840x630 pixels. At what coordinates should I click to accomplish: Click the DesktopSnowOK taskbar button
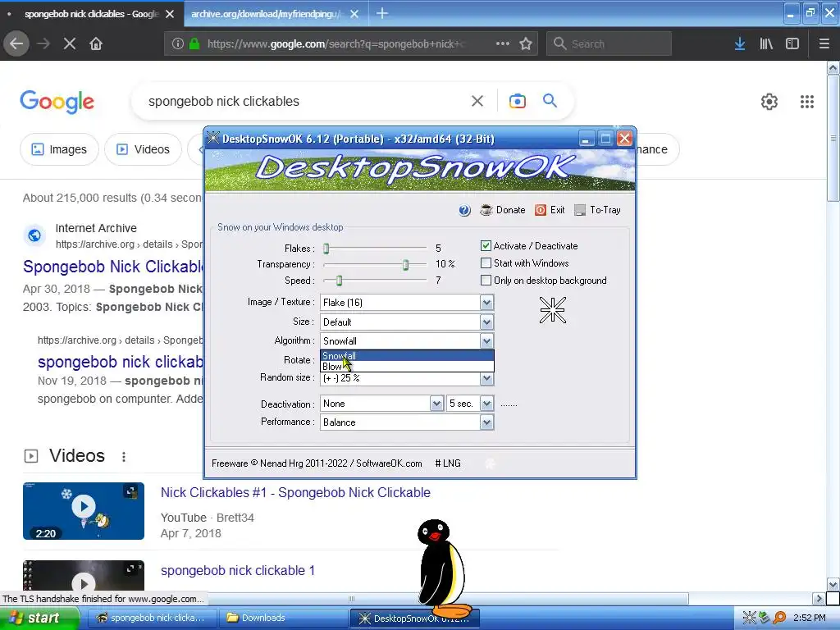(x=414, y=619)
